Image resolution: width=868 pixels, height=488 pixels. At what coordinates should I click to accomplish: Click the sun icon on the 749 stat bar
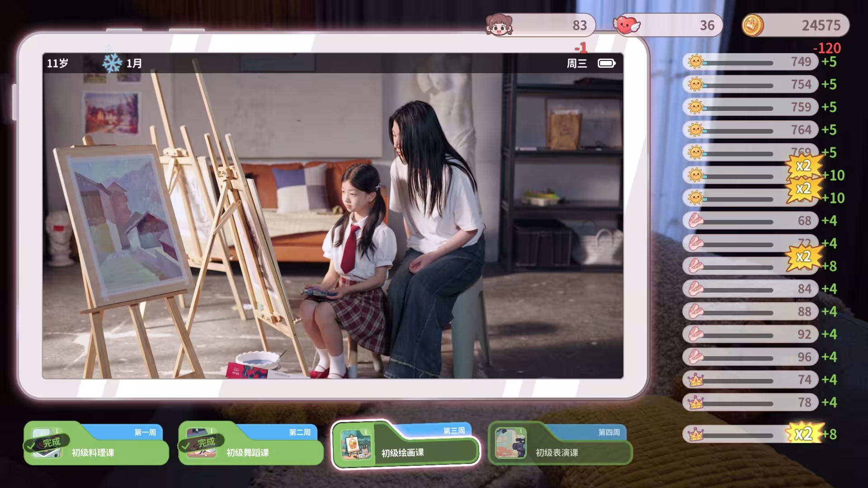[695, 61]
